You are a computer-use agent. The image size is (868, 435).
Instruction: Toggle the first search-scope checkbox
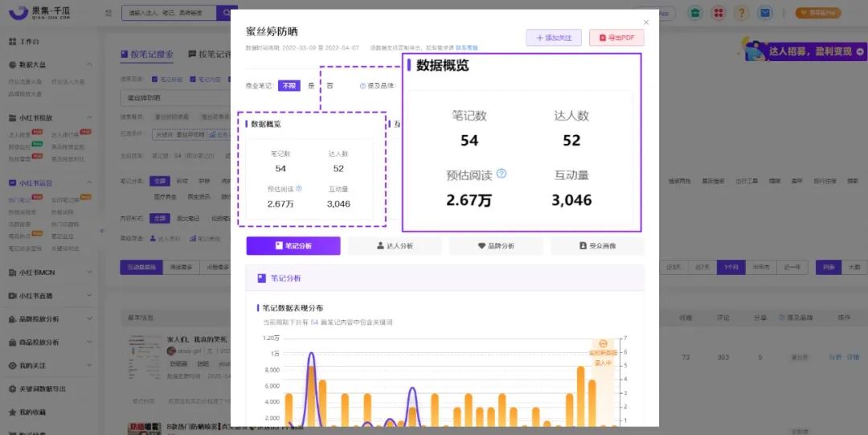(x=154, y=80)
